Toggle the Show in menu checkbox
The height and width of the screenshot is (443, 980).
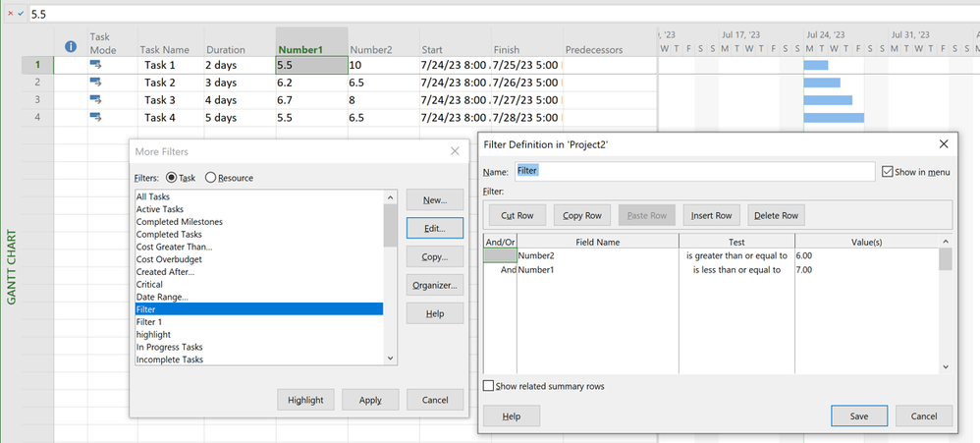click(887, 171)
